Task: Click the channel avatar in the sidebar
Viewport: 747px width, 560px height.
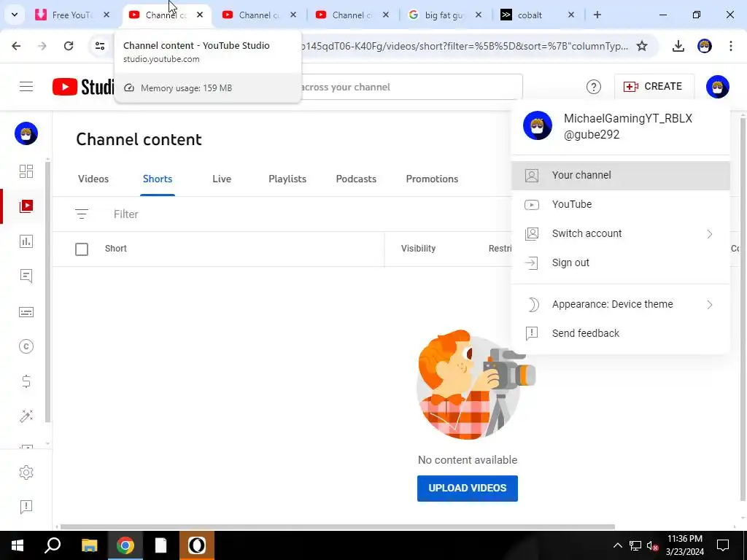Action: [26, 134]
